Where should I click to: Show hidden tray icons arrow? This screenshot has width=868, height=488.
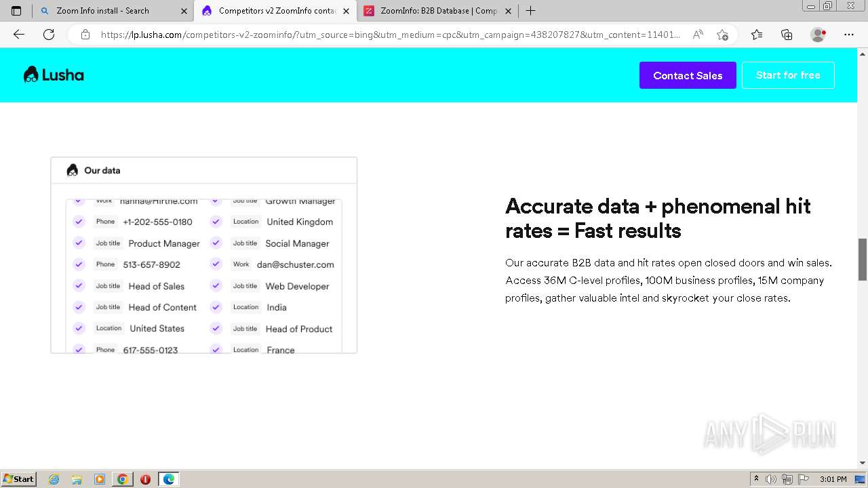(x=756, y=479)
